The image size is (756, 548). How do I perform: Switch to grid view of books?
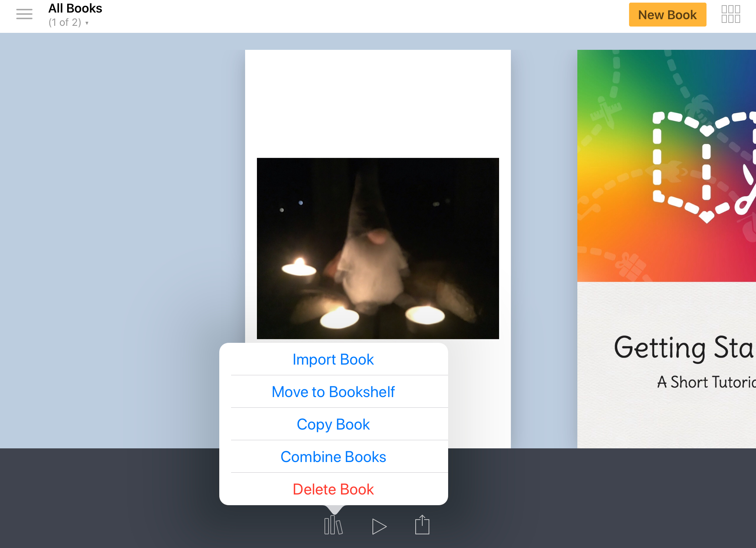point(731,14)
